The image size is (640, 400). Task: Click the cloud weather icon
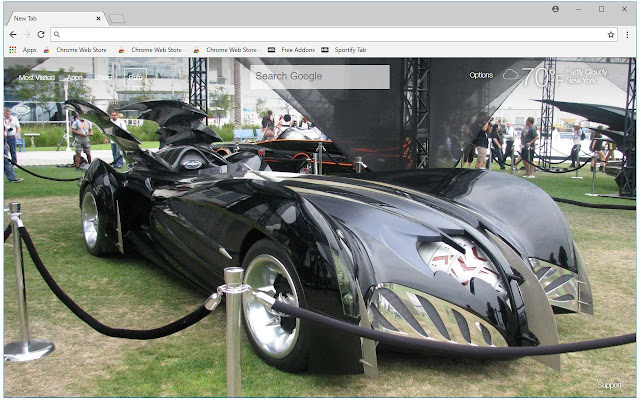coord(510,75)
